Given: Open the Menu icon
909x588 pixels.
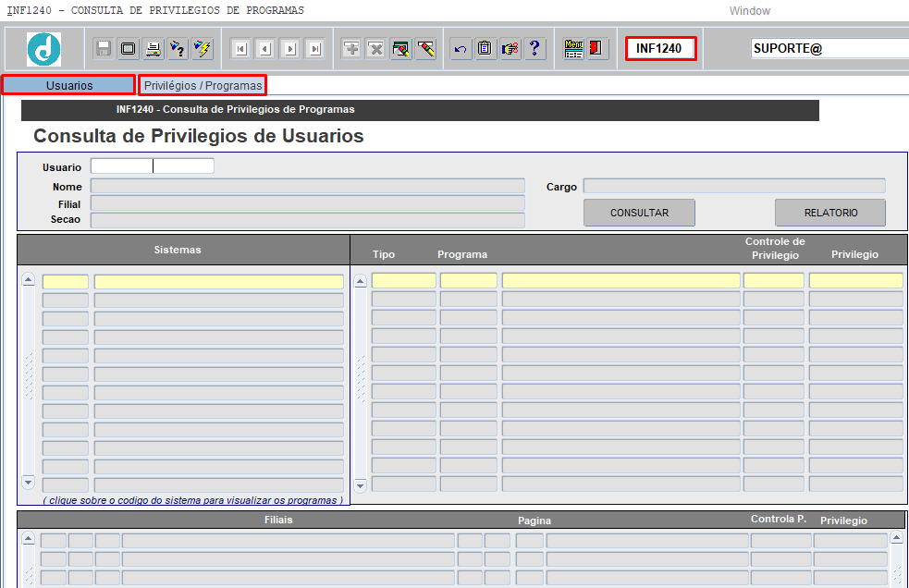Looking at the screenshot, I should click(573, 49).
